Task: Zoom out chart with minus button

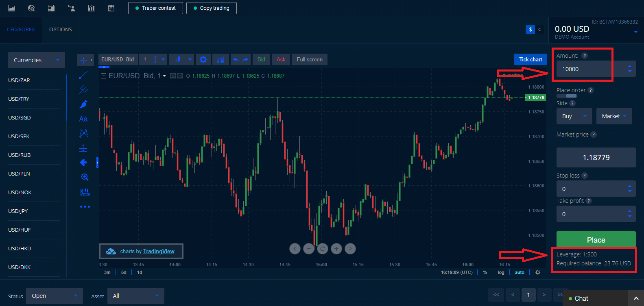Action: pos(309,248)
